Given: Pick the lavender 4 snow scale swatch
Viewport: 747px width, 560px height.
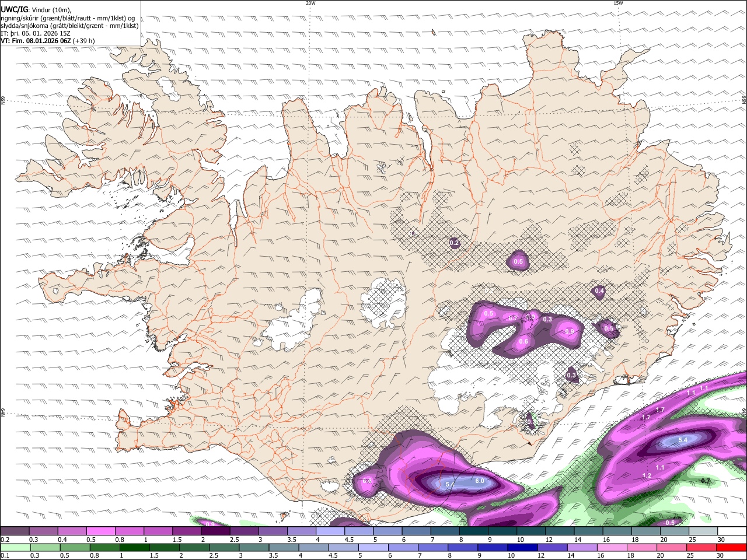Looking at the screenshot, I should pos(330,531).
